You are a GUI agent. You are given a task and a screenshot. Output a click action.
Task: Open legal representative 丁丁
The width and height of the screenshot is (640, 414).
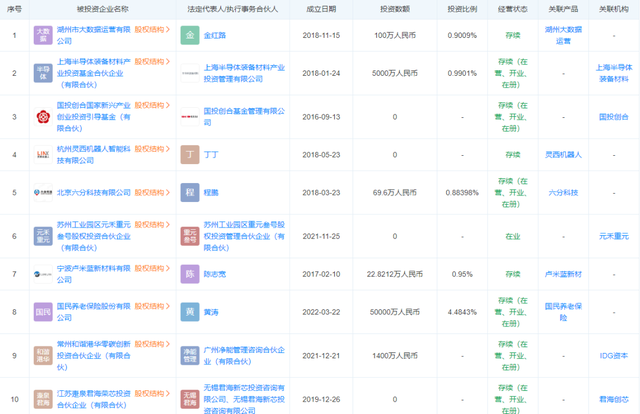(211, 155)
